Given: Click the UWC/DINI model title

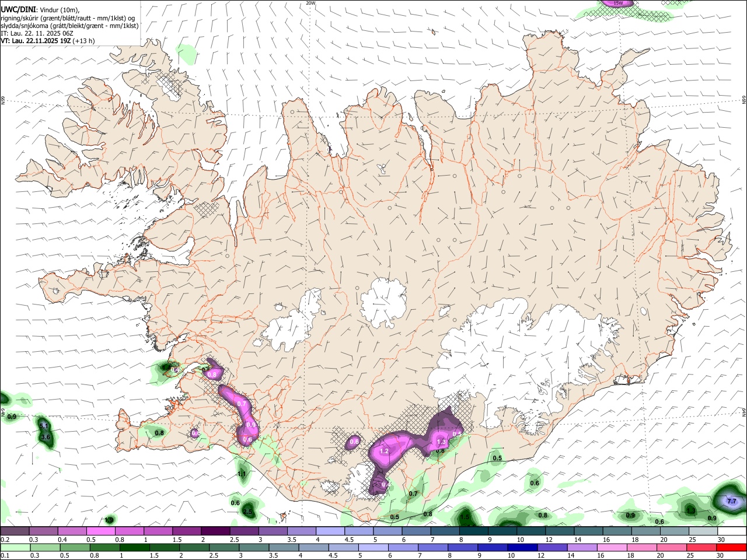Looking at the screenshot, I should [x=19, y=9].
